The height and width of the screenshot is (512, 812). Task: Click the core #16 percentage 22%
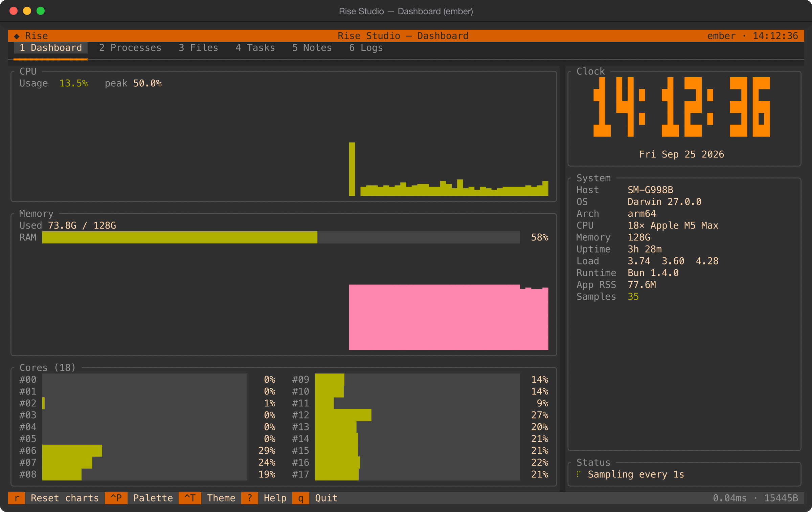539,463
